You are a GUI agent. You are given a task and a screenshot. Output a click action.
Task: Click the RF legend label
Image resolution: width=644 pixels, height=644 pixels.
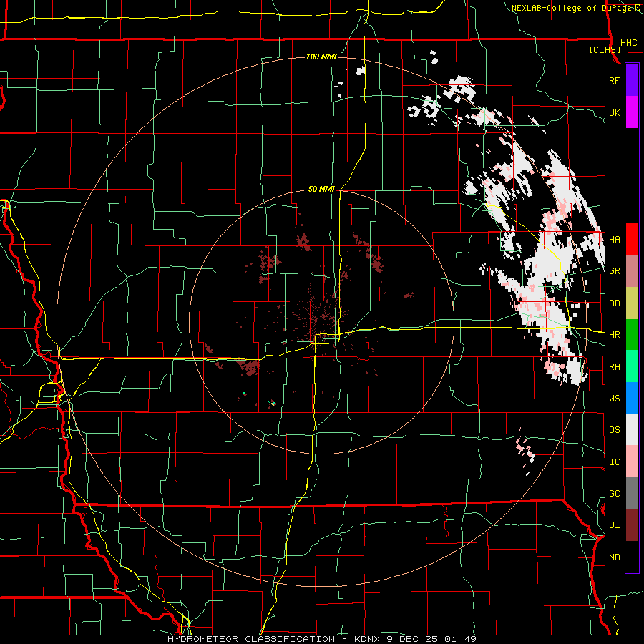(614, 80)
